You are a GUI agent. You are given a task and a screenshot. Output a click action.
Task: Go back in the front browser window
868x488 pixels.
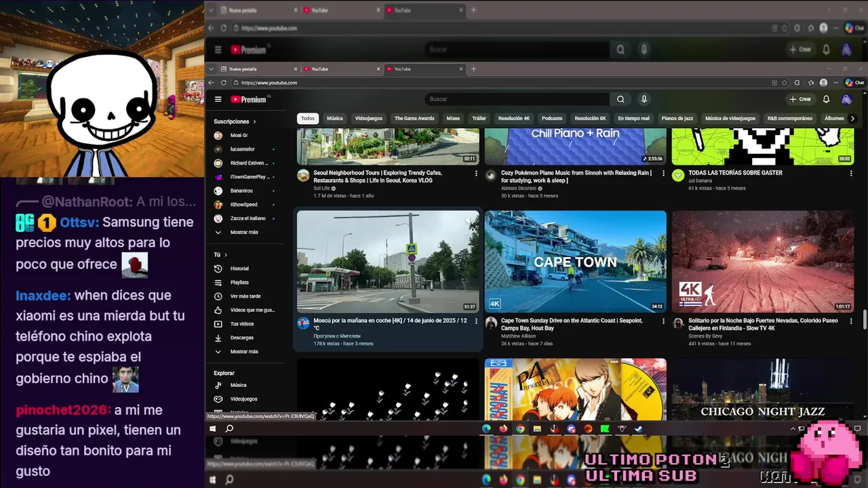point(212,83)
